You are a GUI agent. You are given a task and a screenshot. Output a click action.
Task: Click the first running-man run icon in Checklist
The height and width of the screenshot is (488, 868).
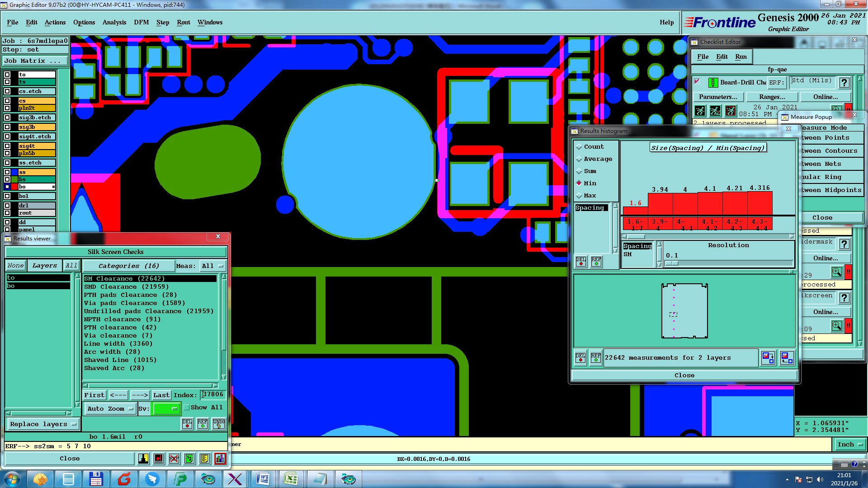click(x=700, y=111)
